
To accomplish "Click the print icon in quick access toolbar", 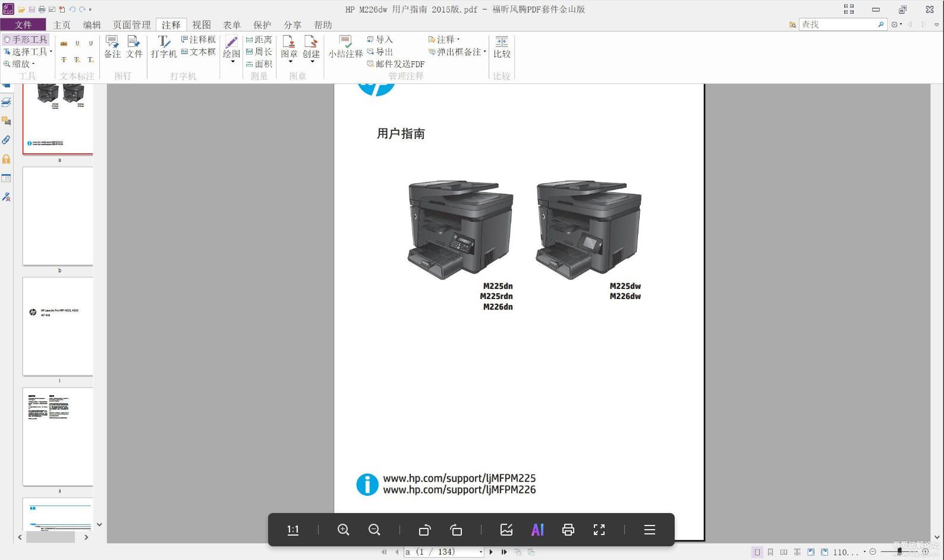I will [42, 10].
